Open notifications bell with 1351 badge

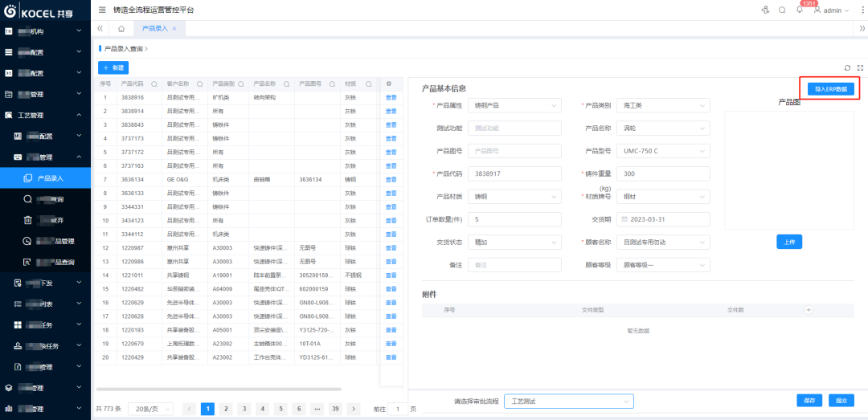pyautogui.click(x=800, y=10)
